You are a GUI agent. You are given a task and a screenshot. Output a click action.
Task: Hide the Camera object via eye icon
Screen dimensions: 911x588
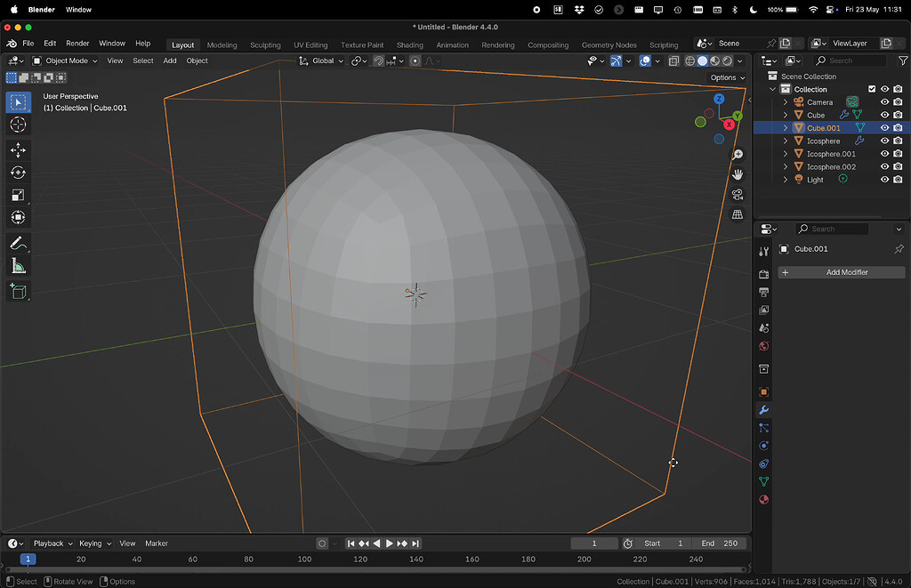(884, 102)
